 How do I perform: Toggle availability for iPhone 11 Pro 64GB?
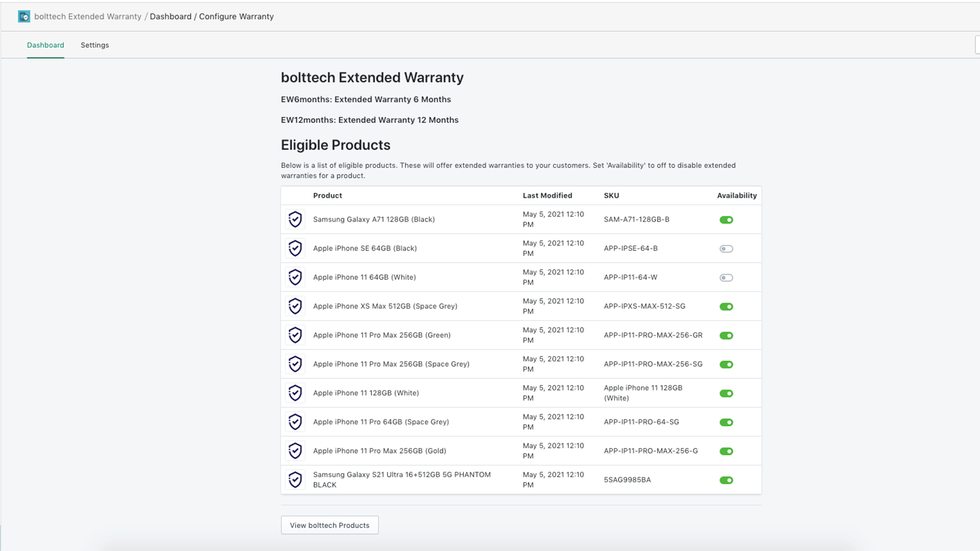point(726,422)
